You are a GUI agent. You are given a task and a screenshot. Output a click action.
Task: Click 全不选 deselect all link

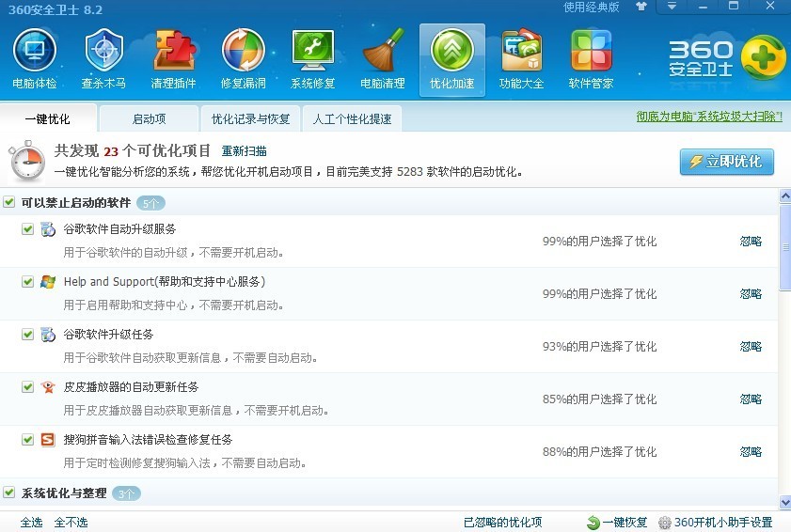click(x=71, y=523)
